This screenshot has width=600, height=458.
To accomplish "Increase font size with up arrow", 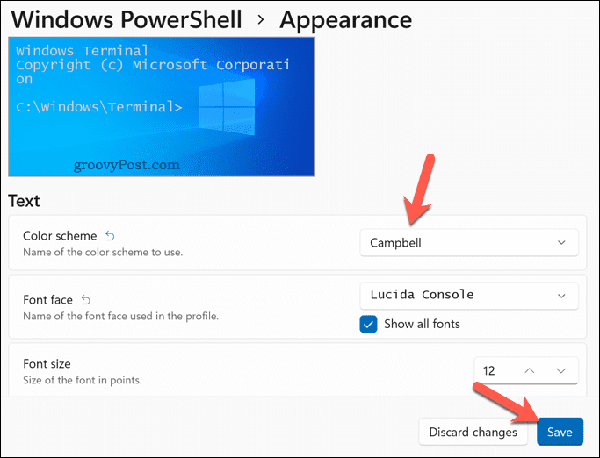I will tap(530, 370).
